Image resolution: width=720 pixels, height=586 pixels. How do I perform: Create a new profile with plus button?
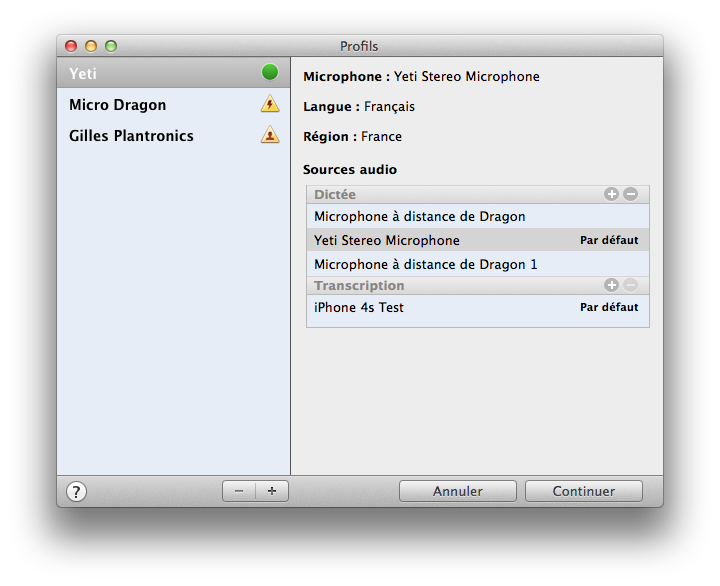click(x=272, y=491)
